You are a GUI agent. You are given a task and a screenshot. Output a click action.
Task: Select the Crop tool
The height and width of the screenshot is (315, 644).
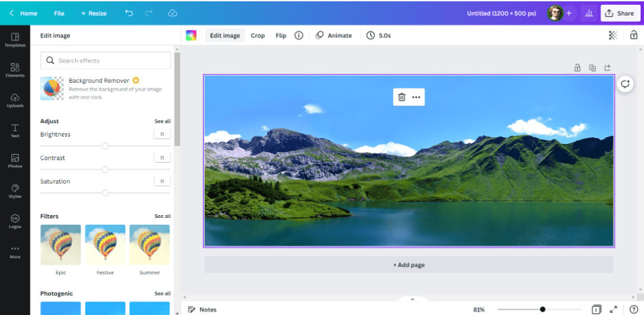tap(258, 35)
